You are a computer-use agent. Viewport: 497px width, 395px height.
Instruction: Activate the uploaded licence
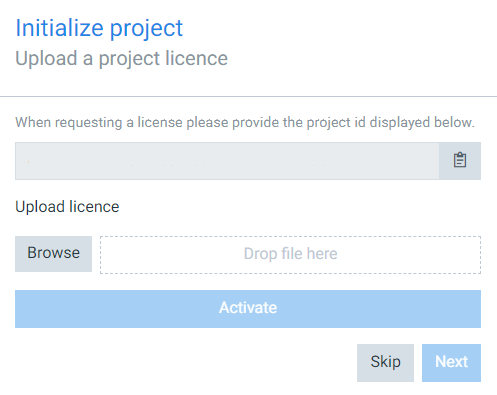pyautogui.click(x=248, y=308)
